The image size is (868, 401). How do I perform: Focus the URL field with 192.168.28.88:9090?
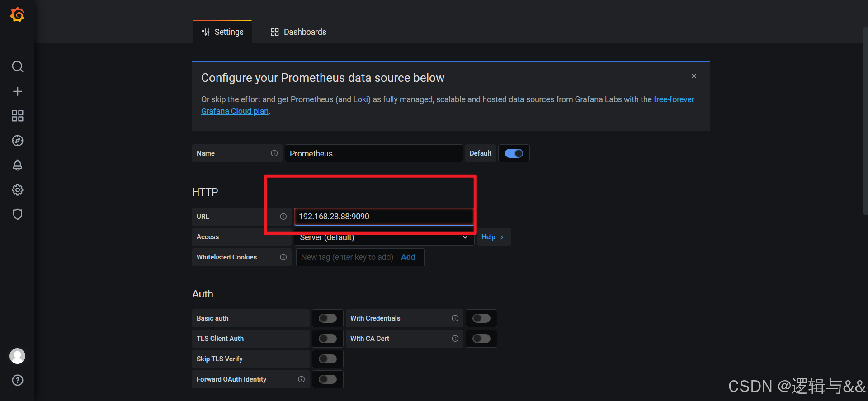384,217
